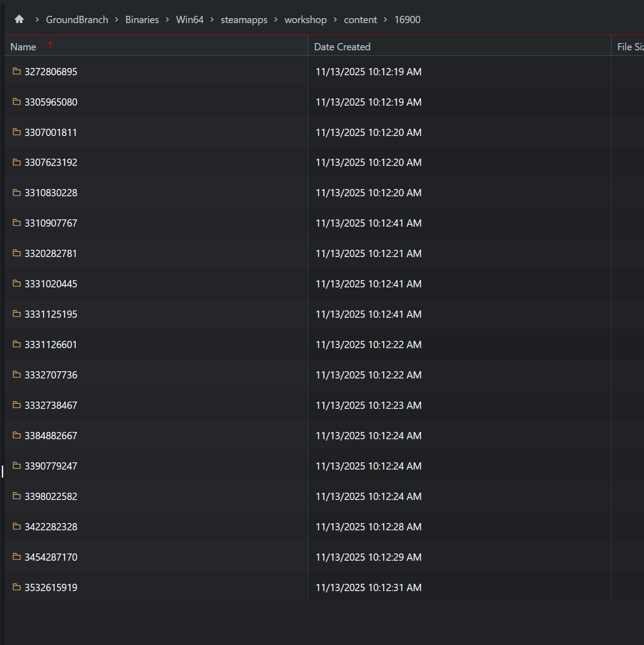Viewport: 644px width, 645px height.
Task: Expand chevron after GroundBranch breadcrumb
Action: [x=117, y=20]
